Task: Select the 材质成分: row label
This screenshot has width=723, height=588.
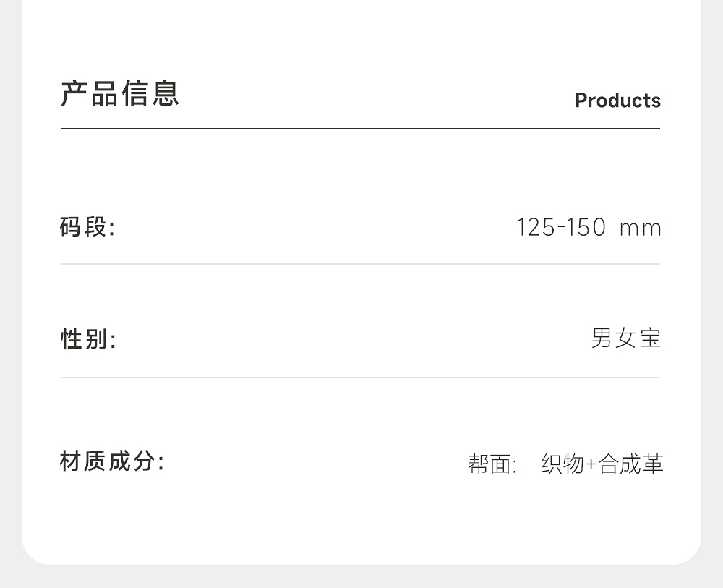Action: [x=112, y=461]
